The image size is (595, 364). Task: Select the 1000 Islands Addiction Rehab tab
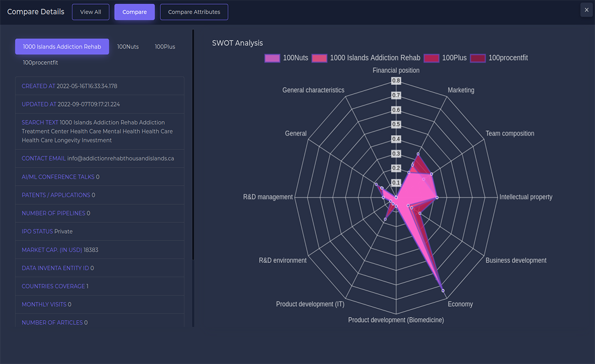point(62,47)
